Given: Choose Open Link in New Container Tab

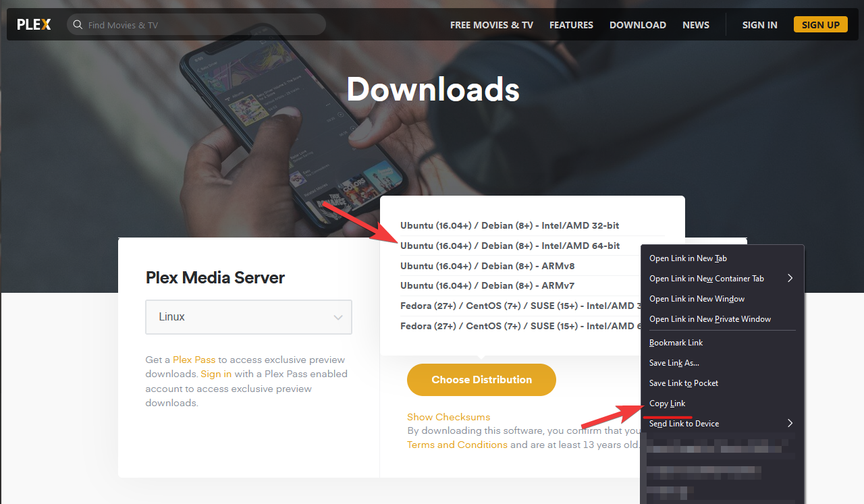Looking at the screenshot, I should [x=722, y=279].
